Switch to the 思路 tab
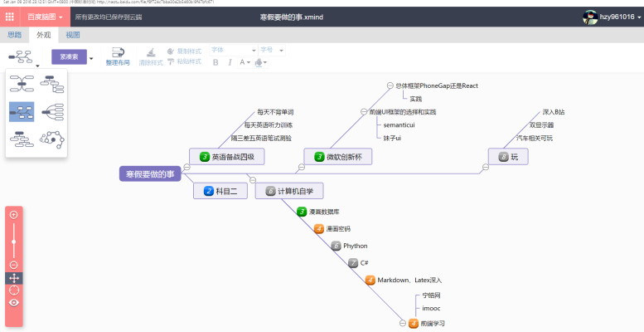The image size is (644, 332). pos(15,35)
